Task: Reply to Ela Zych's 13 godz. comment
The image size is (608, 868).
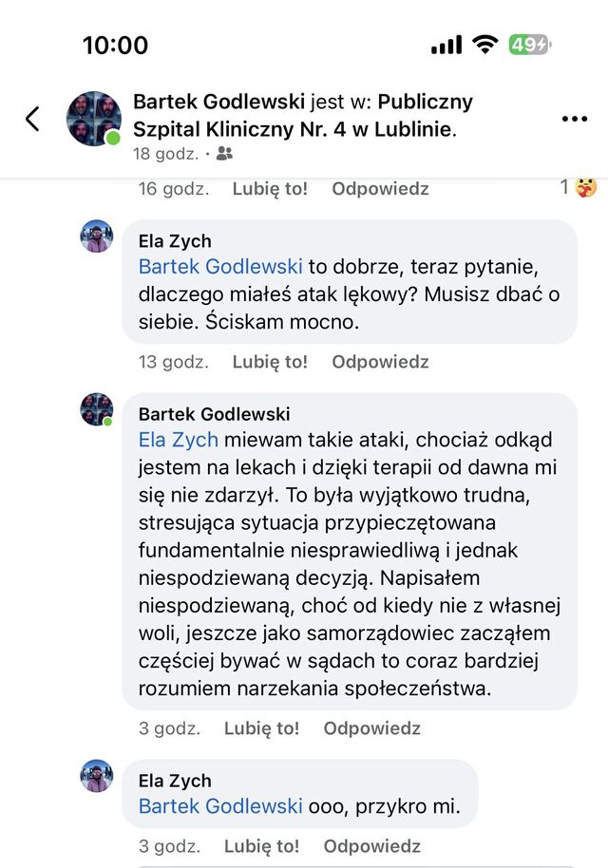Action: (x=380, y=362)
